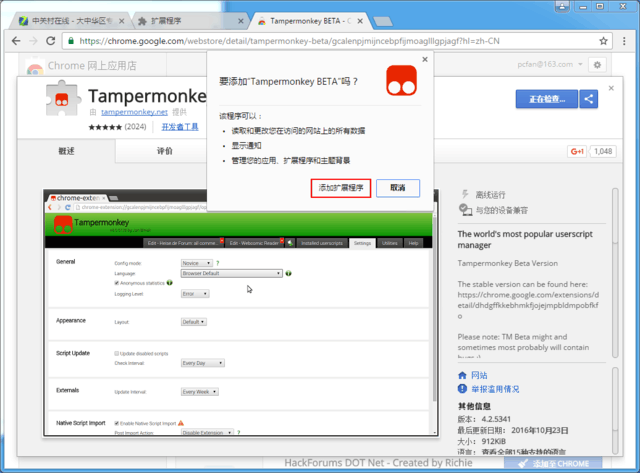Reload the page with refresh icon
This screenshot has width=640, height=473.
[x=51, y=41]
